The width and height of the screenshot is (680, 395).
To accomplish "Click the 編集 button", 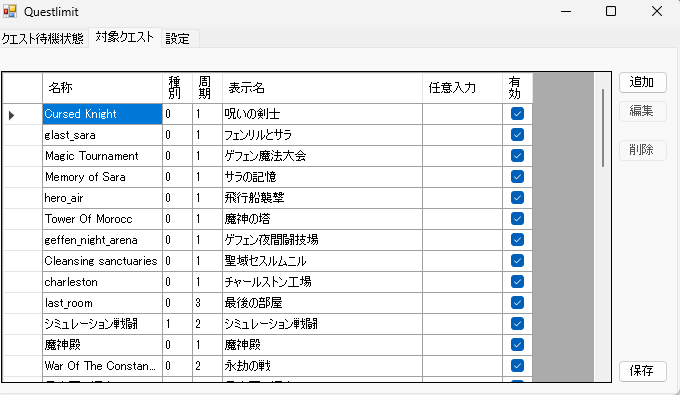I will (x=642, y=111).
